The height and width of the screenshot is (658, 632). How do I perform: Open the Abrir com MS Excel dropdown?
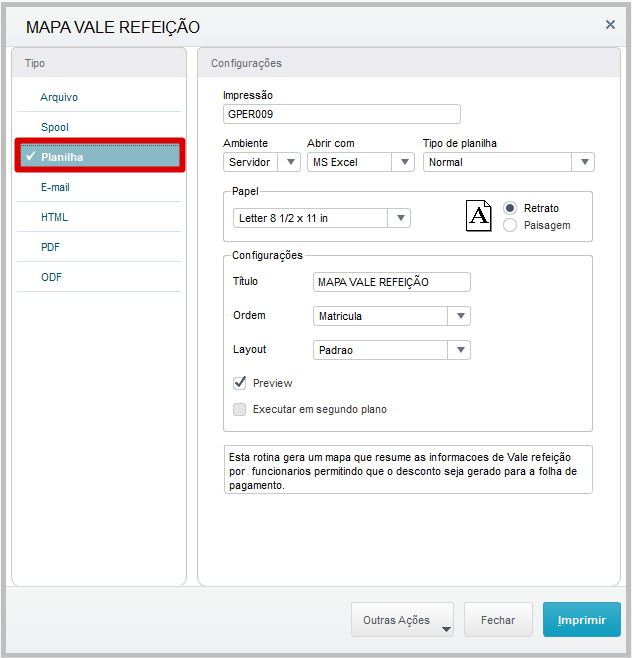tap(360, 162)
